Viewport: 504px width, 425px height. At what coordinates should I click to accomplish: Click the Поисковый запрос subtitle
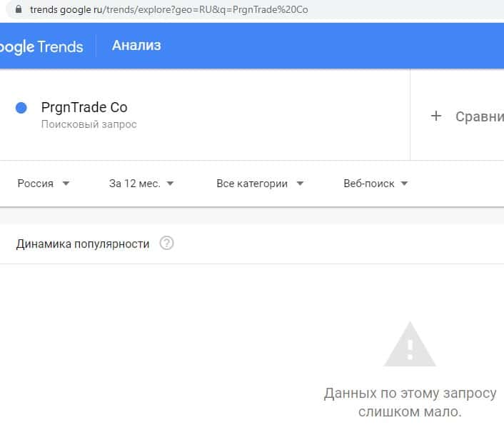(89, 124)
